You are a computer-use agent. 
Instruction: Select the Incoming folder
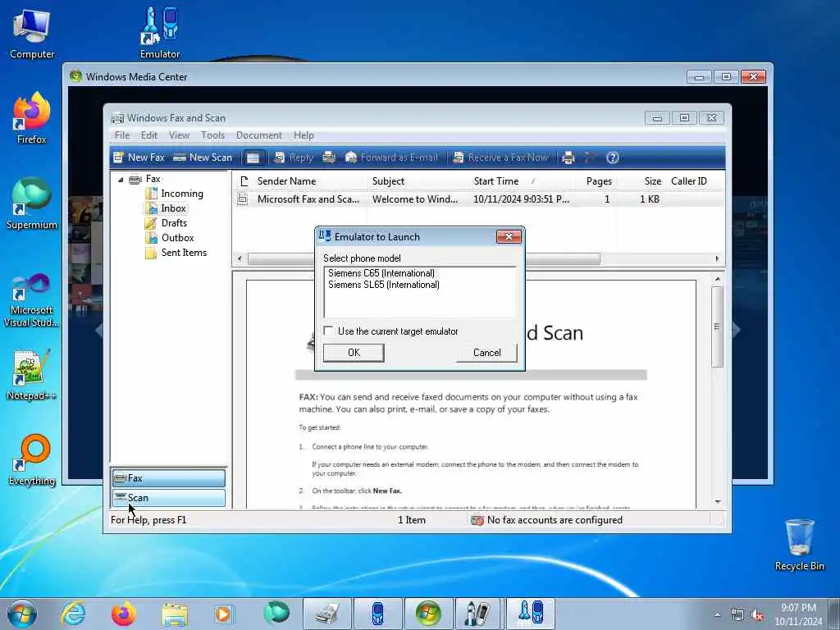click(x=174, y=194)
